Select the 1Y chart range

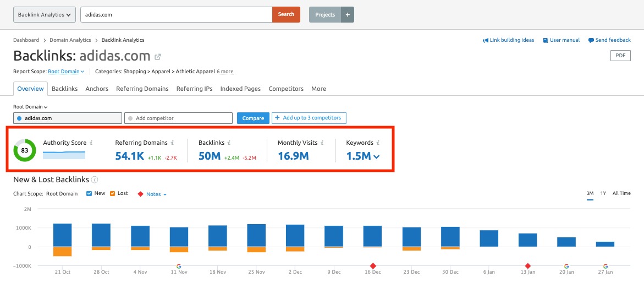603,193
